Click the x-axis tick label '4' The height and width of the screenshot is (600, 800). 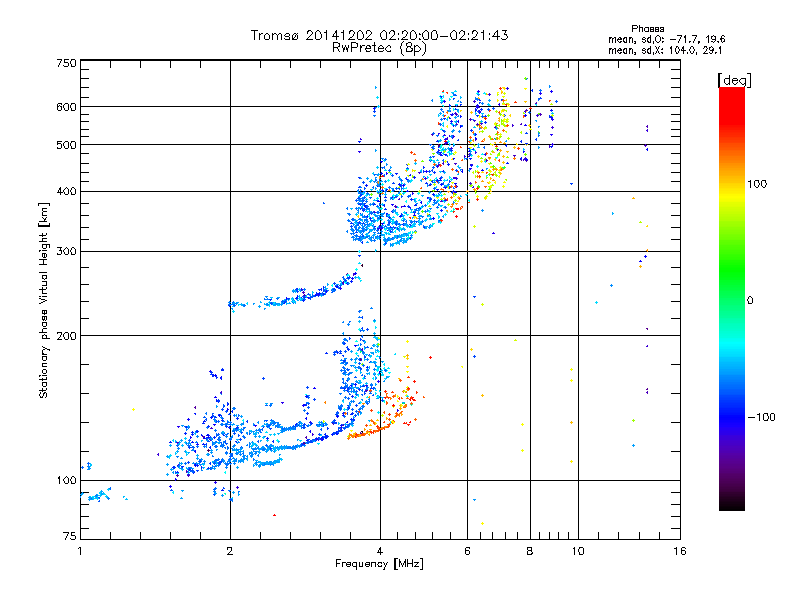pyautogui.click(x=380, y=551)
